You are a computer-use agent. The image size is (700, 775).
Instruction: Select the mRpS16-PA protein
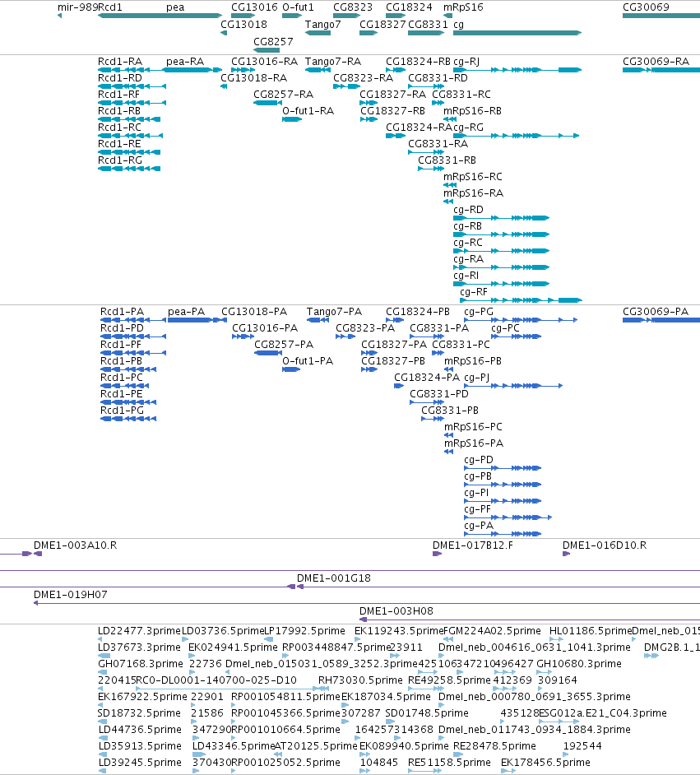pyautogui.click(x=474, y=443)
